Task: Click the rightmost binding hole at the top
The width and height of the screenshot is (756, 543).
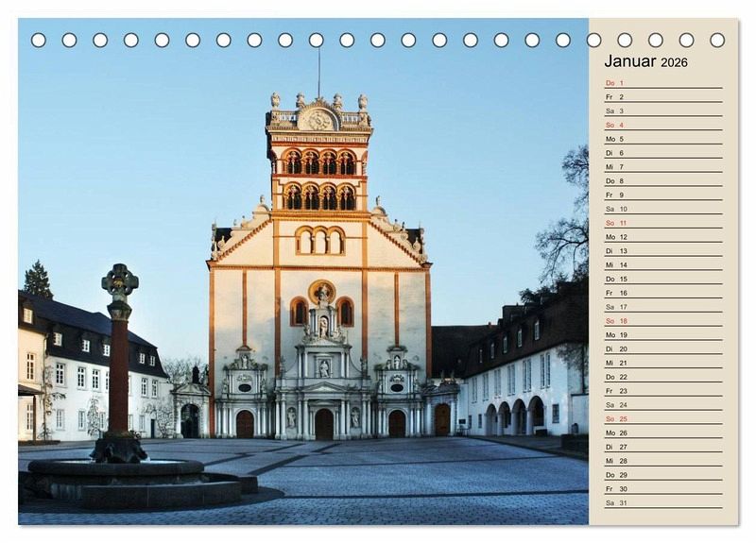Action: pos(717,40)
